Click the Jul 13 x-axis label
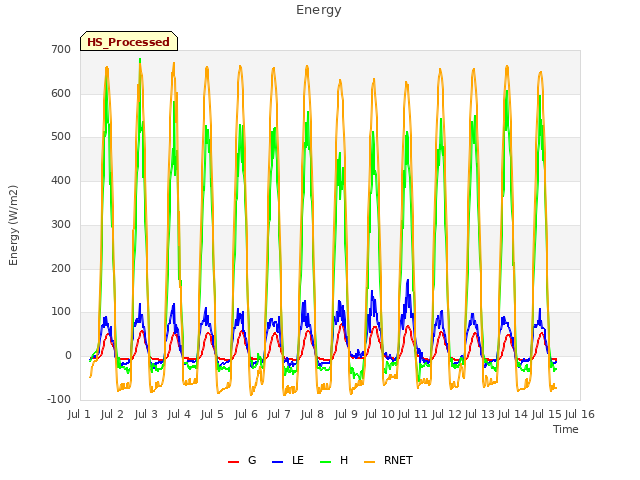Screen dimensions: 640x480 [480, 415]
